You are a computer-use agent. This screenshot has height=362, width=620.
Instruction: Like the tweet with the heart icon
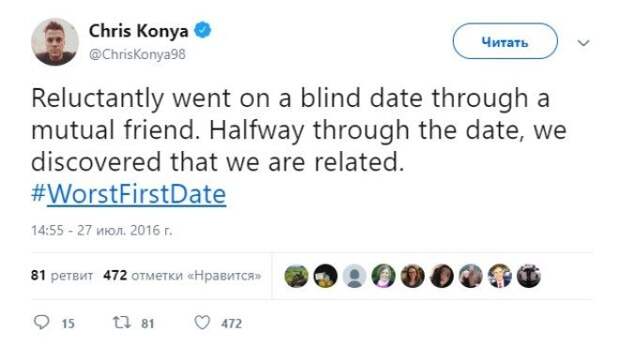tap(202, 322)
